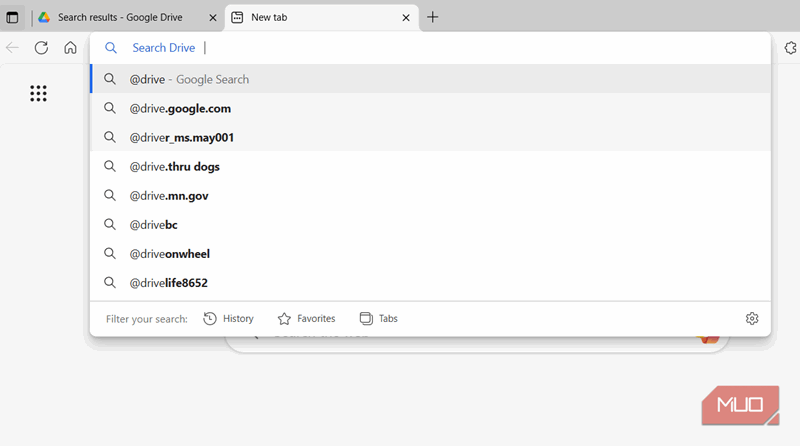Pick the @drivebc suggestion
Viewport: 800px width, 446px height.
pos(430,225)
